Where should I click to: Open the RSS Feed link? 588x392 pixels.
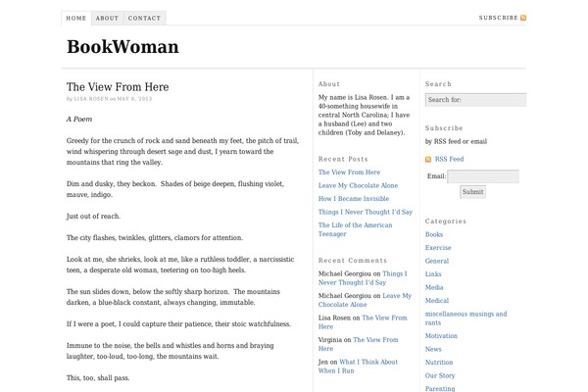pos(449,159)
